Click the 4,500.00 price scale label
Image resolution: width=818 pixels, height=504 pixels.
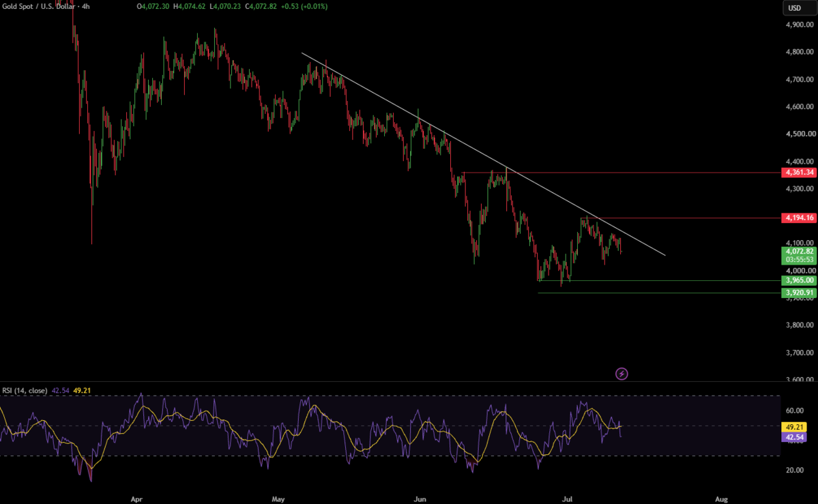coord(800,134)
